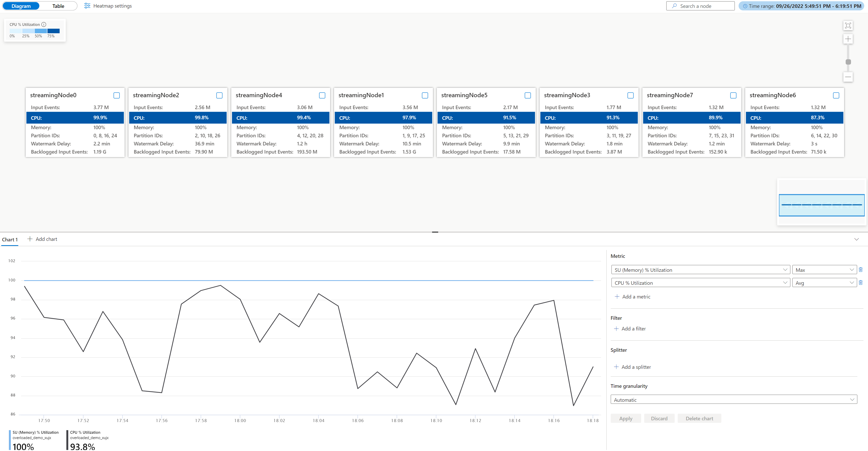The image size is (868, 451).
Task: Click the zoom out minus icon
Action: (848, 77)
